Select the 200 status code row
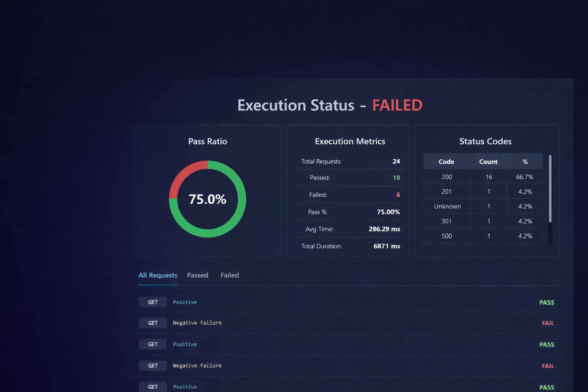 pos(447,177)
